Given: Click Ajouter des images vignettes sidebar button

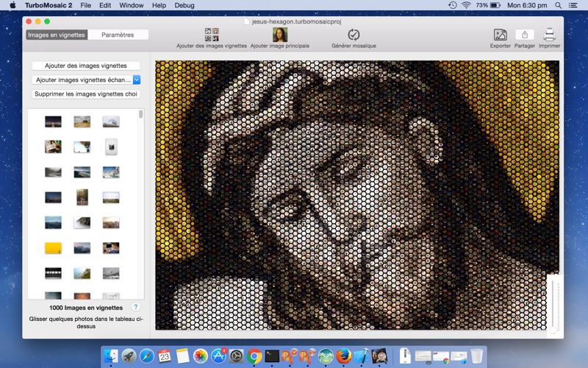Looking at the screenshot, I should pos(86,66).
